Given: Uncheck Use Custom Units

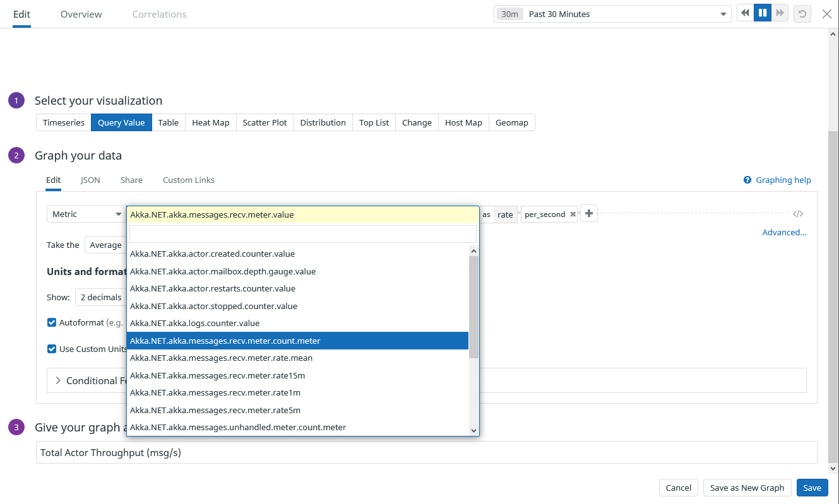Looking at the screenshot, I should (x=51, y=349).
